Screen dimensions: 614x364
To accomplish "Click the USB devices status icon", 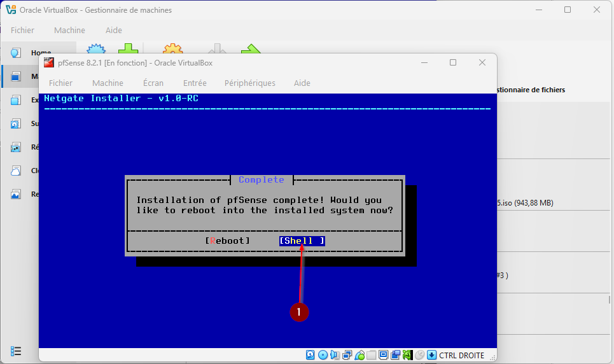I will pyautogui.click(x=359, y=355).
